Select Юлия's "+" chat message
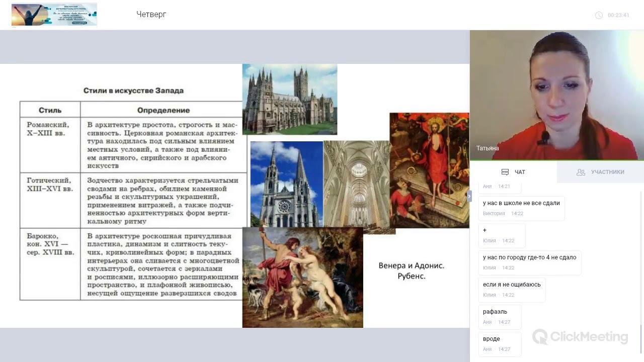Image resolution: width=644 pixels, height=362 pixels. tap(502, 235)
